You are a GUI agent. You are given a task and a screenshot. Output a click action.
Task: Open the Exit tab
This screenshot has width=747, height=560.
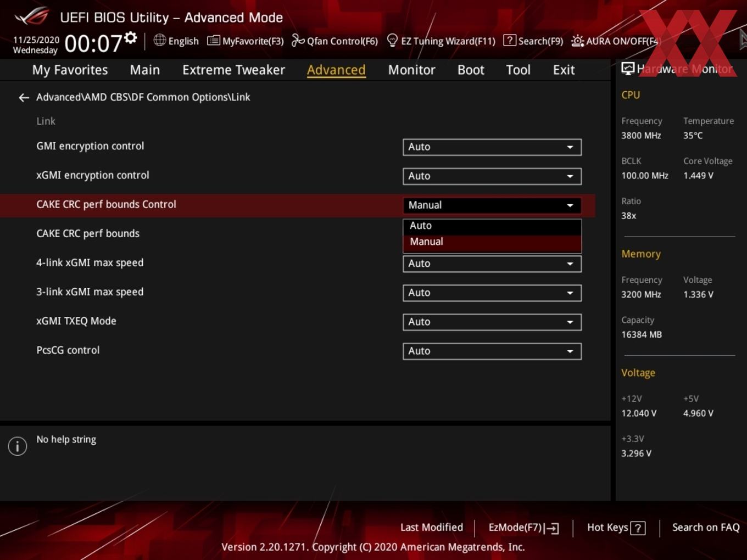(x=564, y=70)
